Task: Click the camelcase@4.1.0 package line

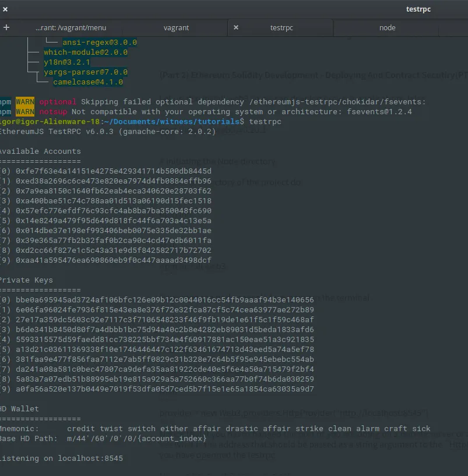Action: [88, 82]
